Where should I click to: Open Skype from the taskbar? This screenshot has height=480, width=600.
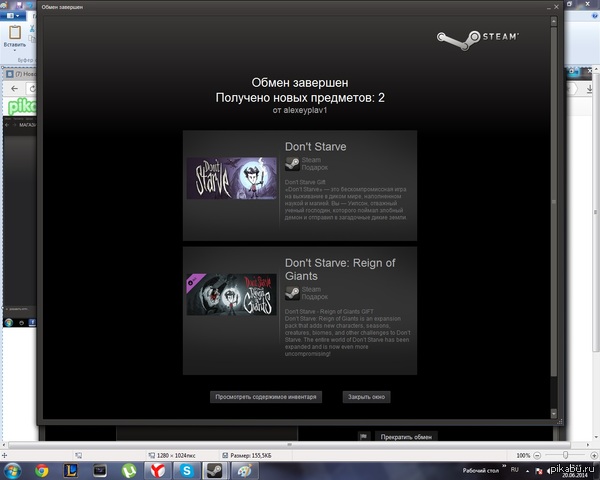186,470
